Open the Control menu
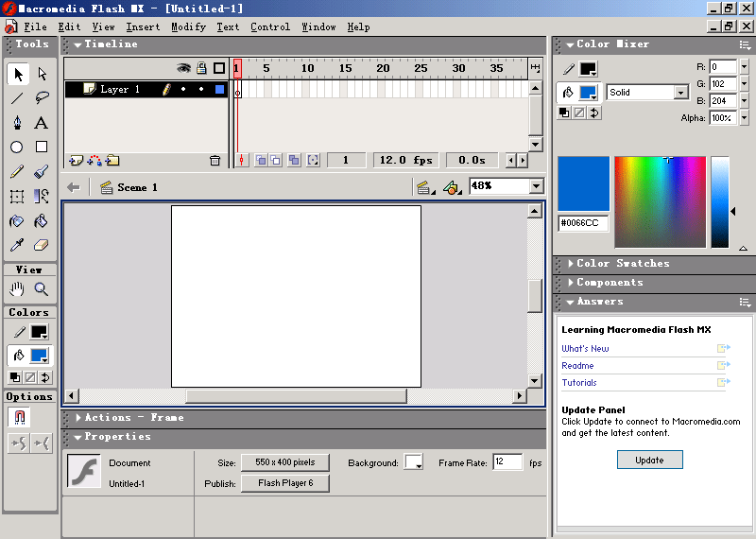This screenshot has height=539, width=756. 270,27
